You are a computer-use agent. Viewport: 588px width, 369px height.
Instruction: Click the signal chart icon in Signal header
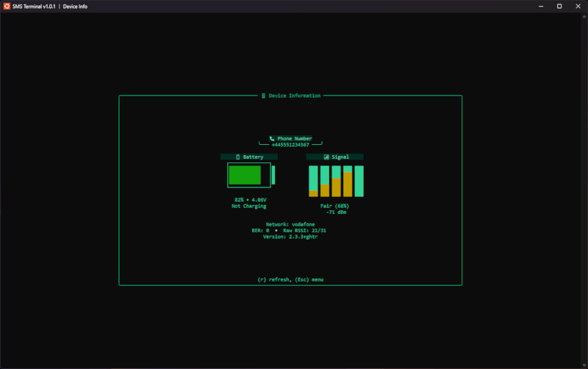326,157
